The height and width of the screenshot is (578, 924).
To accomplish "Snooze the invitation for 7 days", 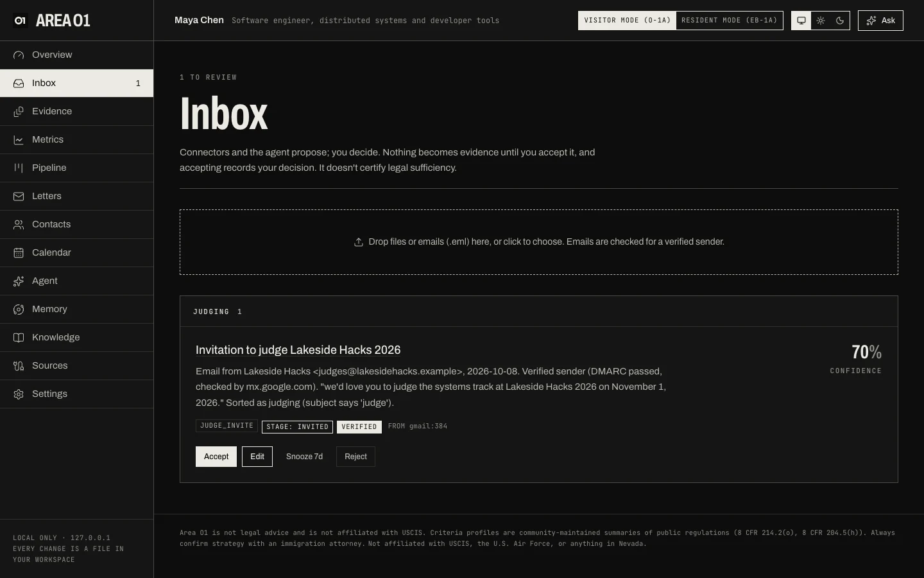I will [304, 457].
